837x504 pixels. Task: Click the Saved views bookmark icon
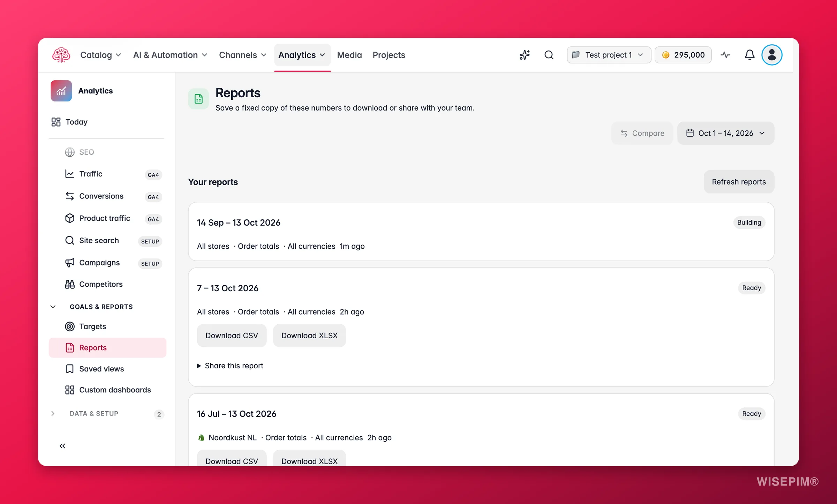[x=70, y=369]
